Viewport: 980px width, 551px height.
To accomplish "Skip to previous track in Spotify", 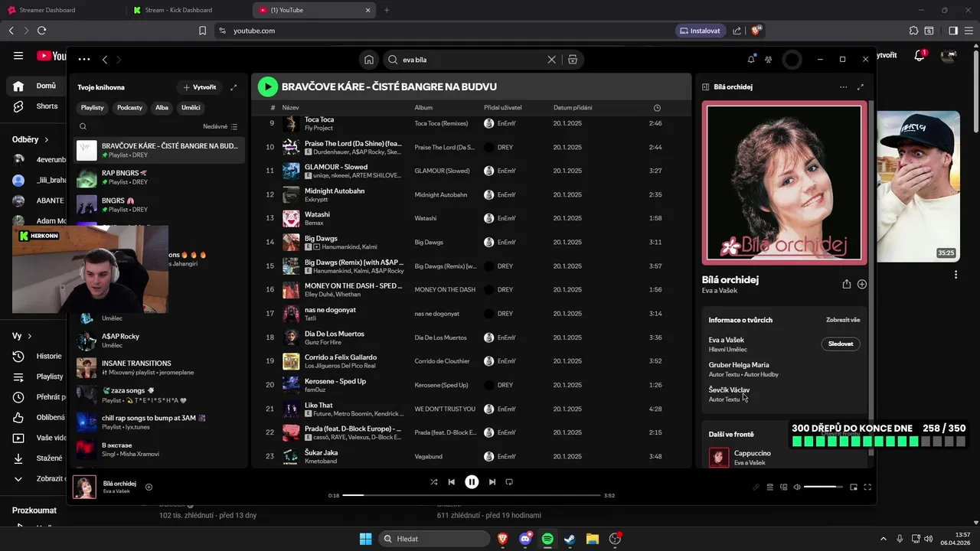I will [x=452, y=482].
